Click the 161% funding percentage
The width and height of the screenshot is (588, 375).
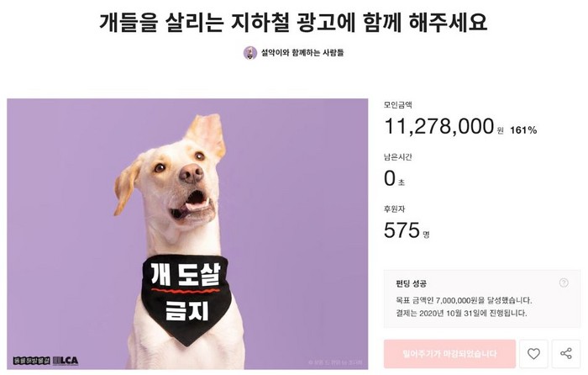(523, 130)
